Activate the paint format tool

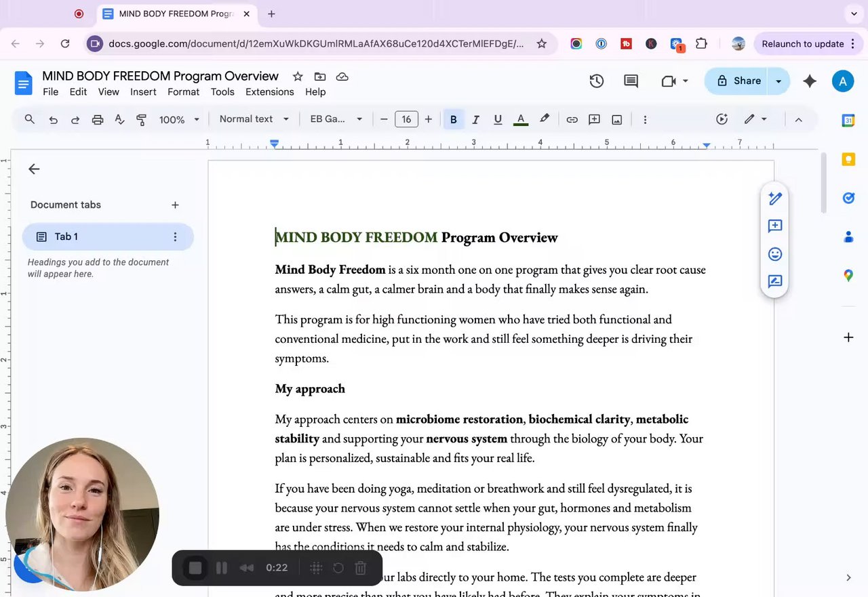pos(142,120)
